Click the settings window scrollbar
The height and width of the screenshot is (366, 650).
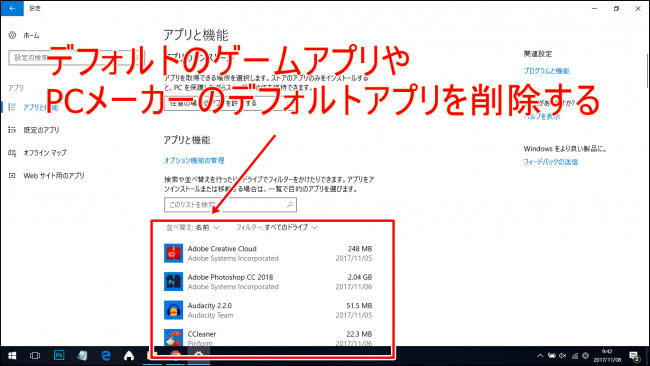pos(648,70)
